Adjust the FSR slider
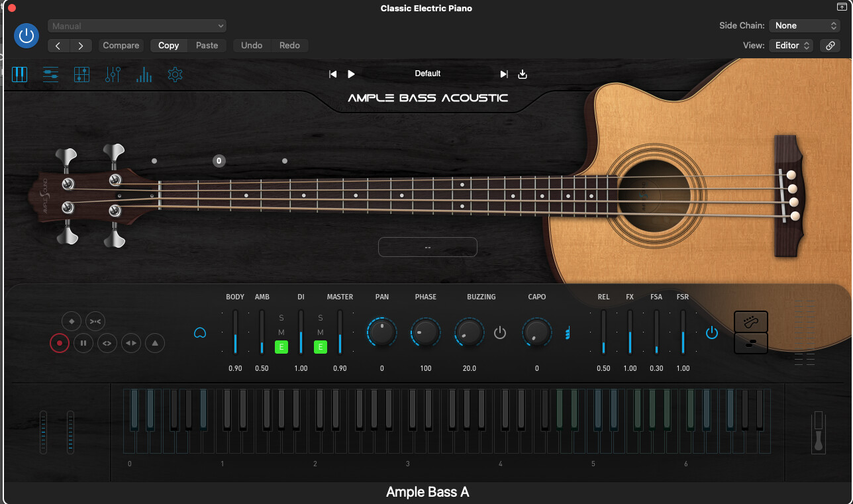Screen dimensions: 853x504 (x=683, y=332)
